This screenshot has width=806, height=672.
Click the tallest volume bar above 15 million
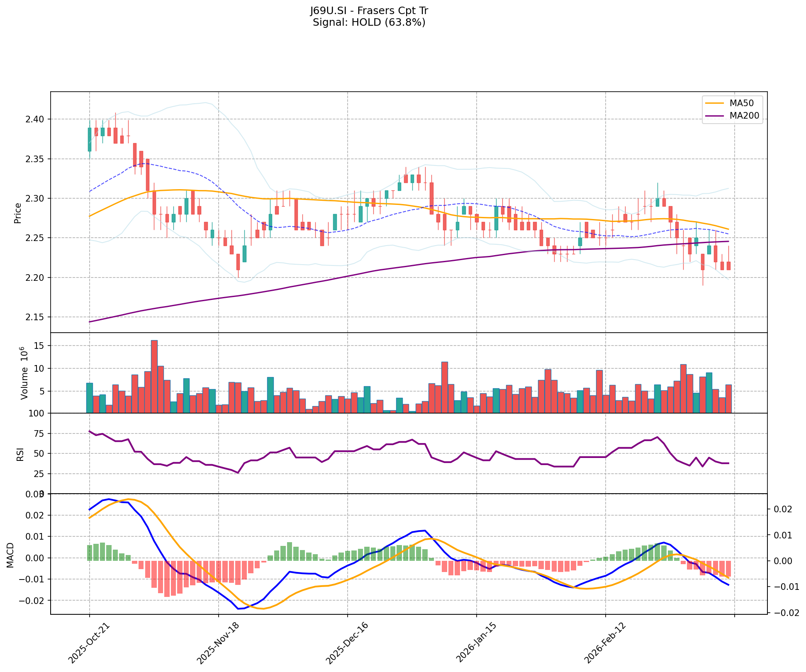154,376
